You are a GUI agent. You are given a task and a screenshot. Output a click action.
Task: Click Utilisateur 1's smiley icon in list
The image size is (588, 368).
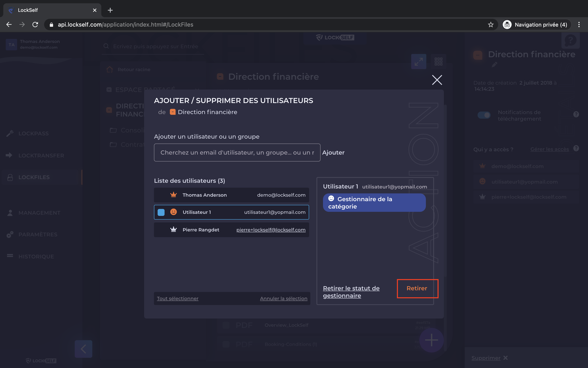tap(174, 212)
